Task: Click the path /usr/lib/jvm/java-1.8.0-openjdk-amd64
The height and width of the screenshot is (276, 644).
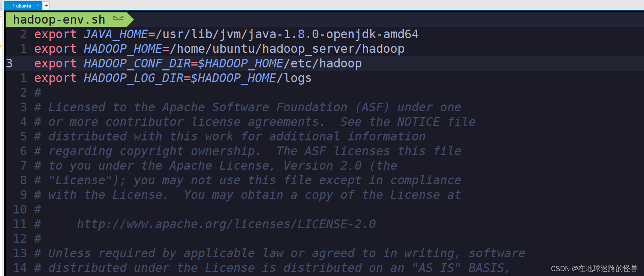Action: coord(287,34)
